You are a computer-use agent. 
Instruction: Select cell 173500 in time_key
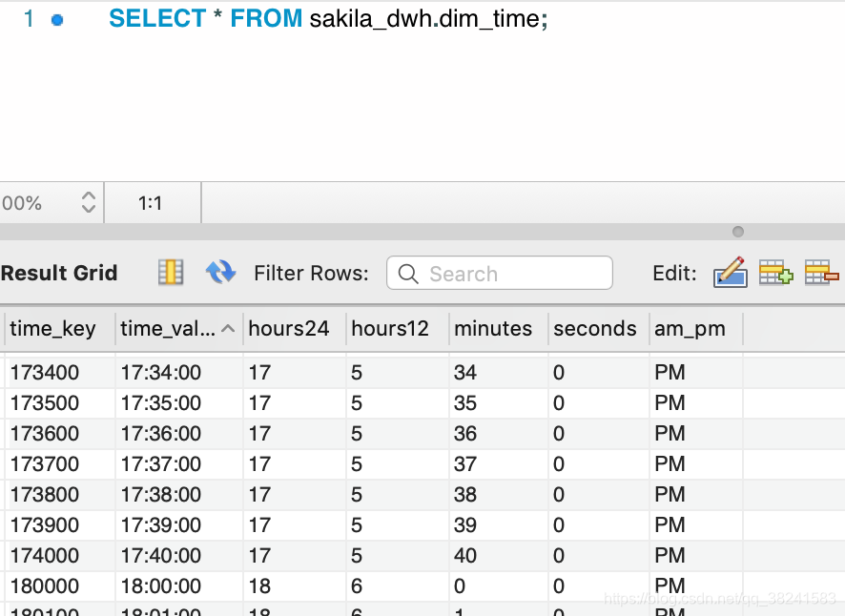[x=60, y=403]
